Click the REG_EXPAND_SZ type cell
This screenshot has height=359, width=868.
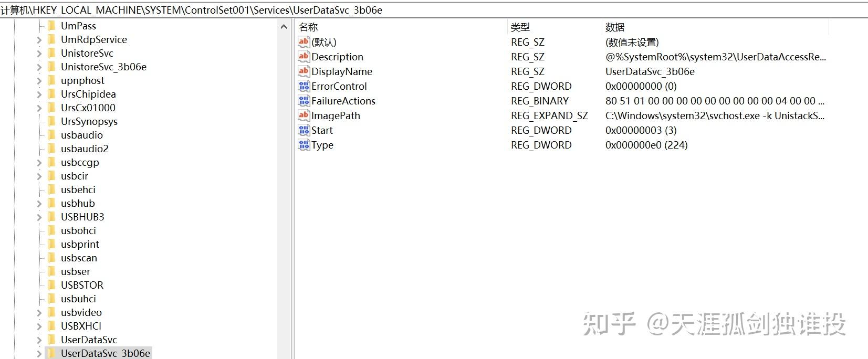pos(549,115)
